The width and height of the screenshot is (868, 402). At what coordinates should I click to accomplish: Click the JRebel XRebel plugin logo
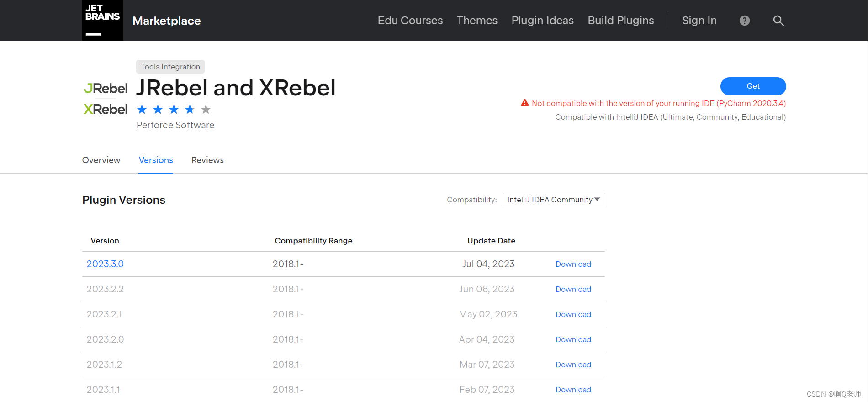106,99
